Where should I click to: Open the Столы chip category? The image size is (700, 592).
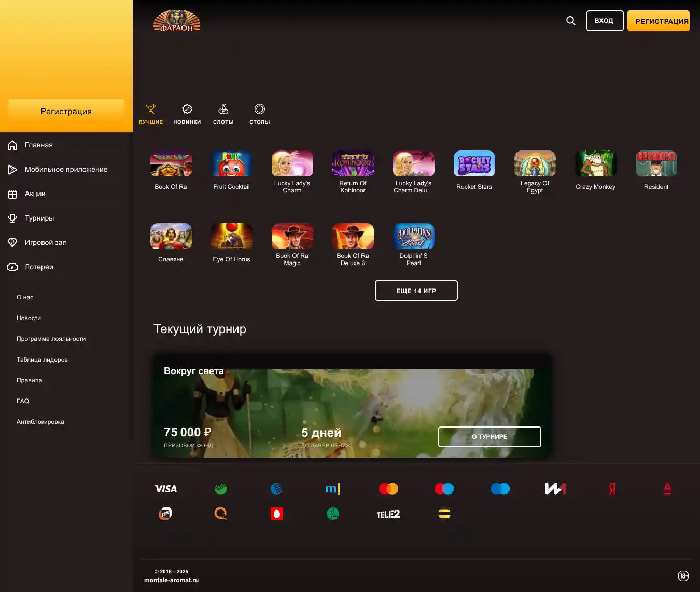260,114
